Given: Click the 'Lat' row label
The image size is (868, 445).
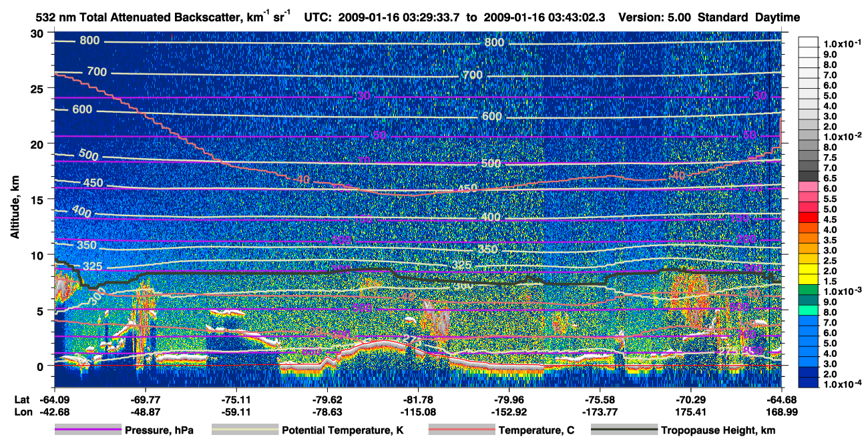Looking at the screenshot, I should click(21, 399).
